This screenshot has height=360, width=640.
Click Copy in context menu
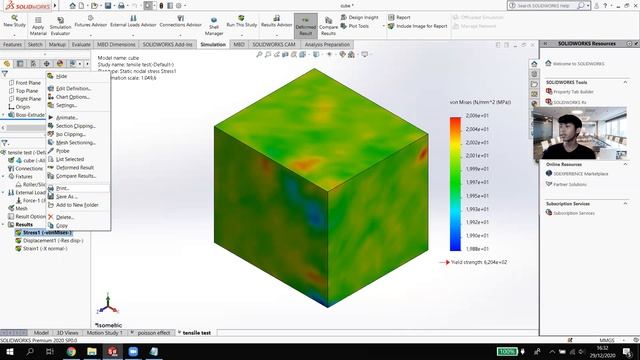click(x=62, y=225)
